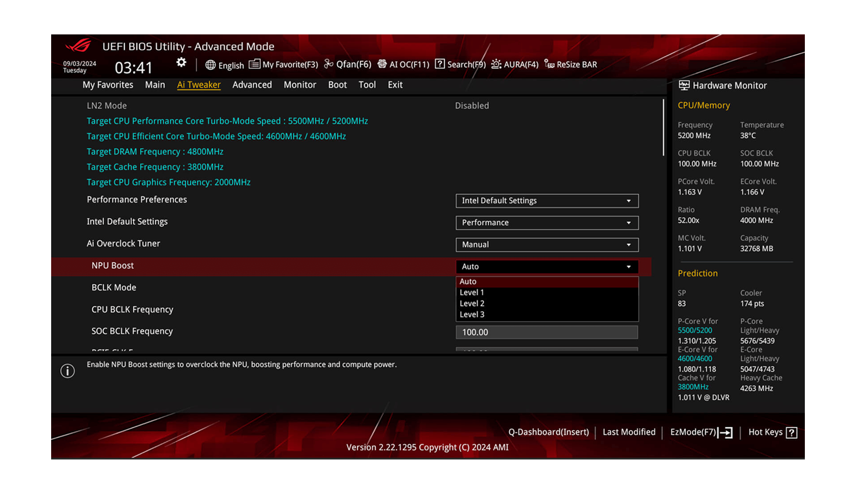The image size is (856, 504).
Task: Open My Favorite with the F3 icon
Action: point(283,64)
